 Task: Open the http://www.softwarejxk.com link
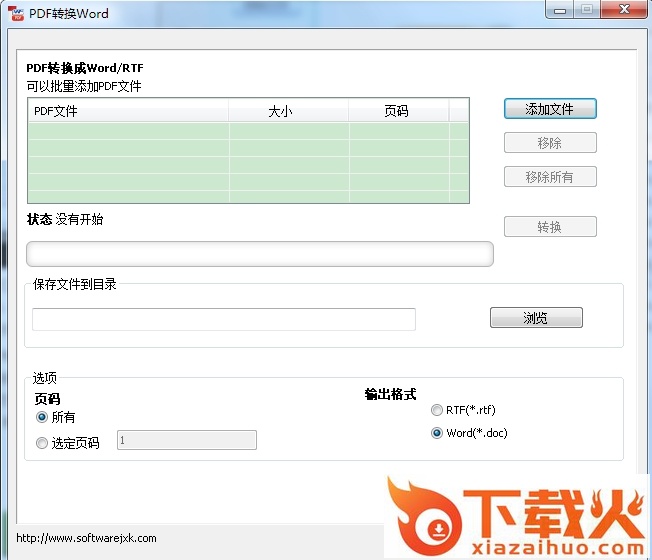(x=86, y=538)
